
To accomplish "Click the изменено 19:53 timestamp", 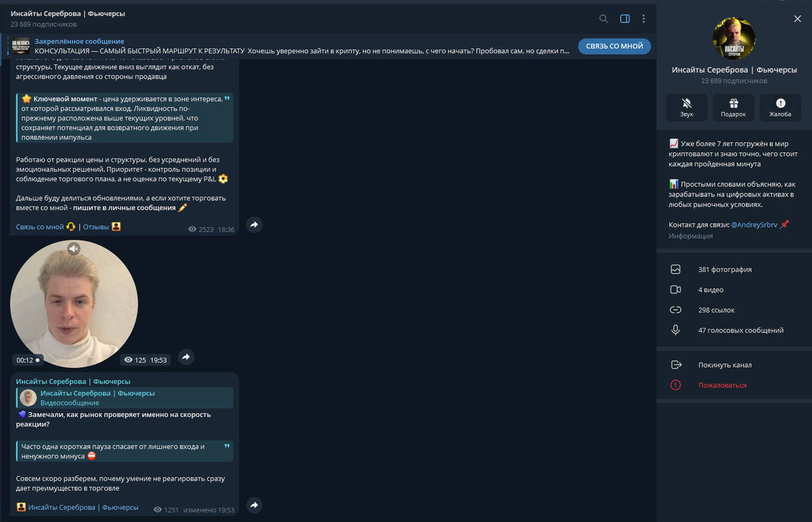I will coord(209,510).
